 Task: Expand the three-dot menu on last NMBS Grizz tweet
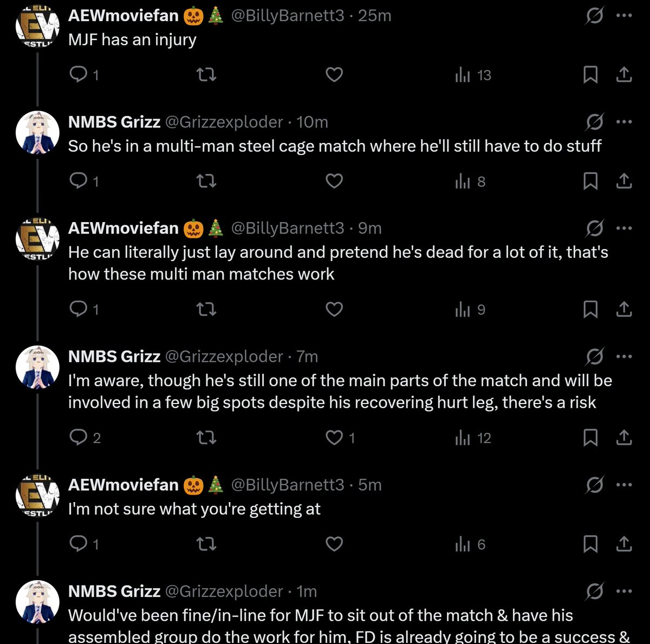[x=624, y=591]
